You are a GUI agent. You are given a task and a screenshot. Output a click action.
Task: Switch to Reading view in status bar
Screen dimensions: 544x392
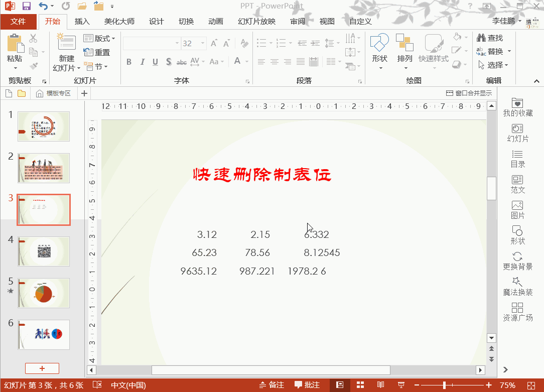point(380,384)
